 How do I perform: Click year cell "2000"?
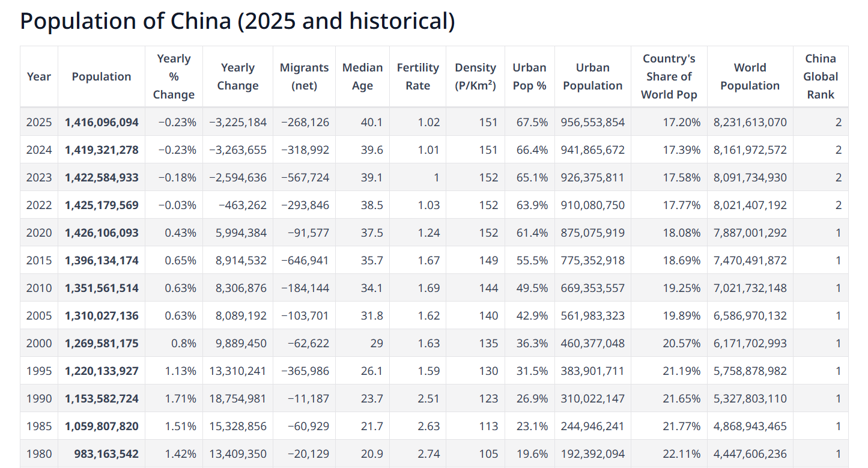tap(39, 344)
